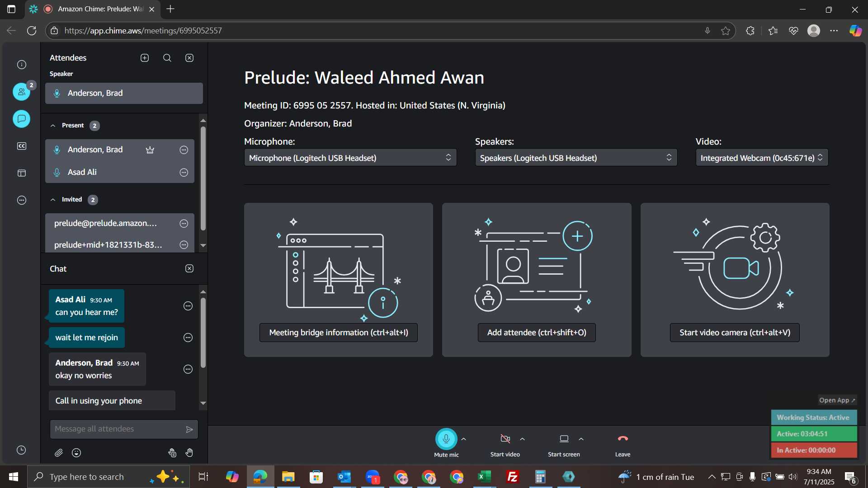868x488 pixels.
Task: Click Working Status: Active indicator
Action: click(814, 418)
